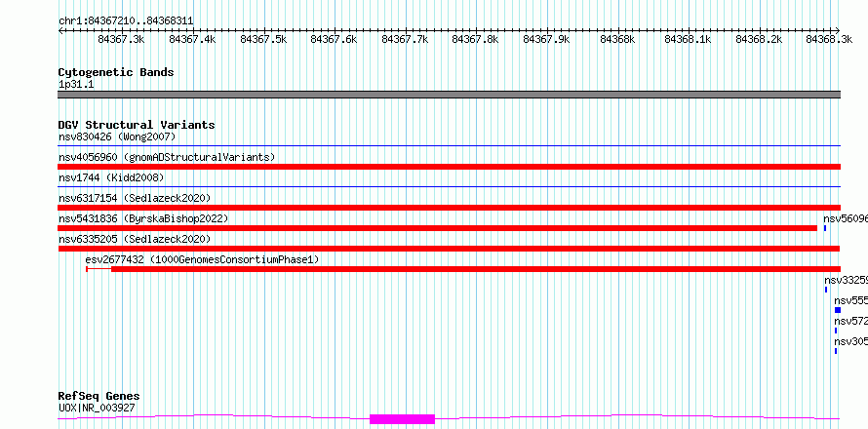Click the 1p31.1 band label

76,84
